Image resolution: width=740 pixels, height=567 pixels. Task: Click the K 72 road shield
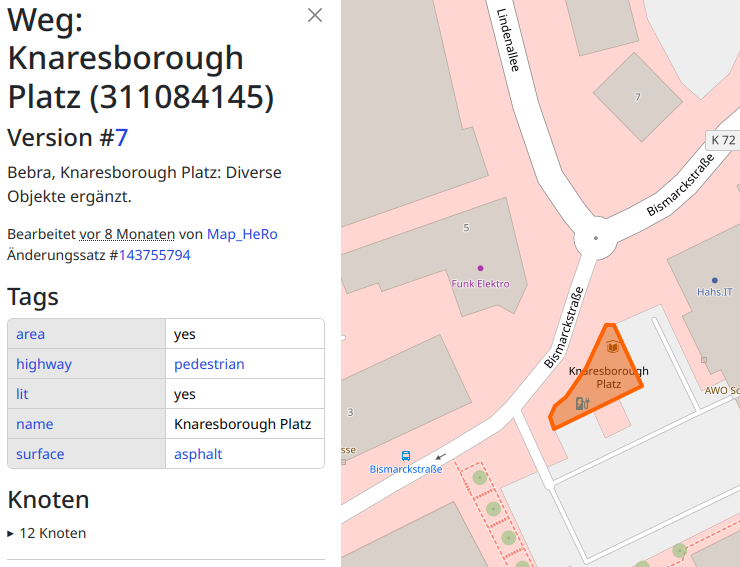723,140
